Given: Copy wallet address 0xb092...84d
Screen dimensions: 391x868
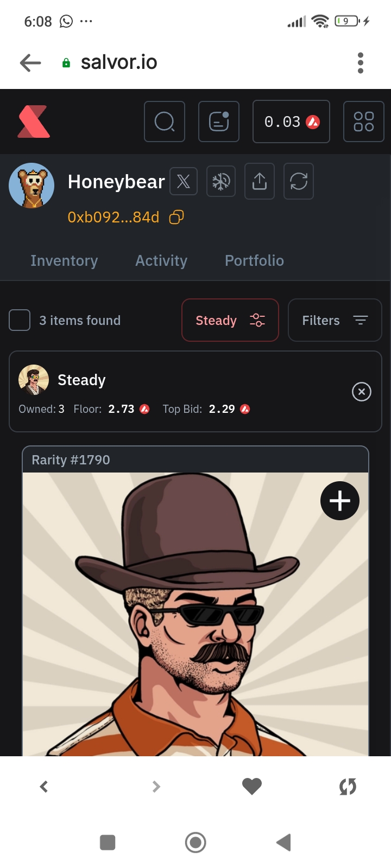Looking at the screenshot, I should [176, 218].
